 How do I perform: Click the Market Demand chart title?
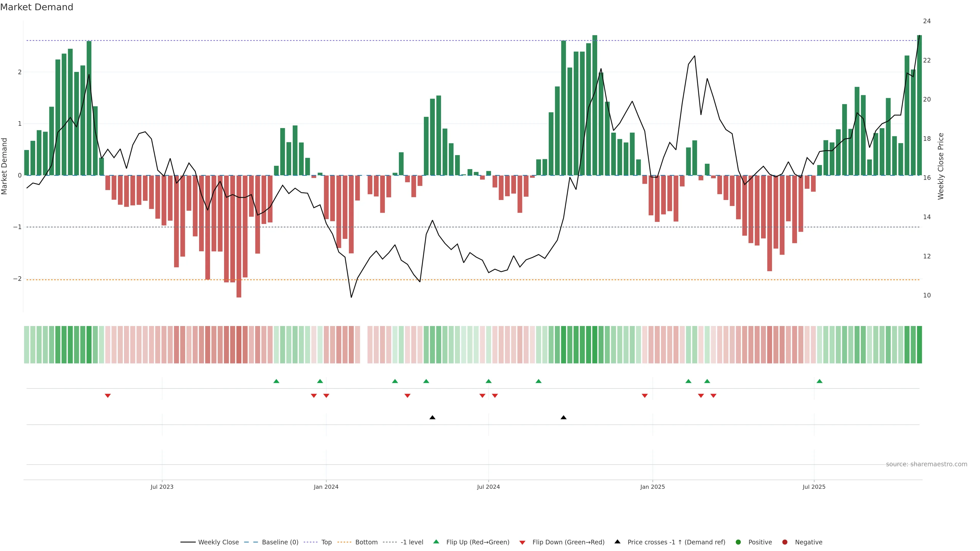(36, 7)
